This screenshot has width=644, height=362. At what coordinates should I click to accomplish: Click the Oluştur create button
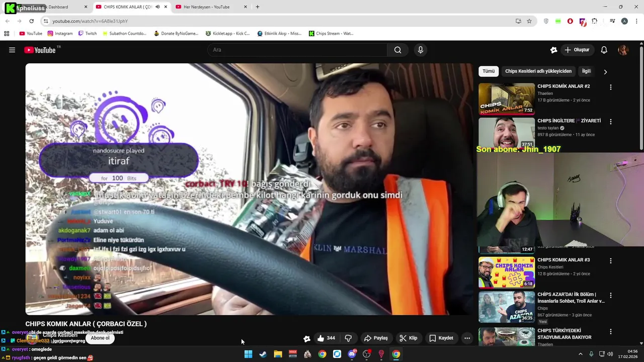click(x=577, y=50)
